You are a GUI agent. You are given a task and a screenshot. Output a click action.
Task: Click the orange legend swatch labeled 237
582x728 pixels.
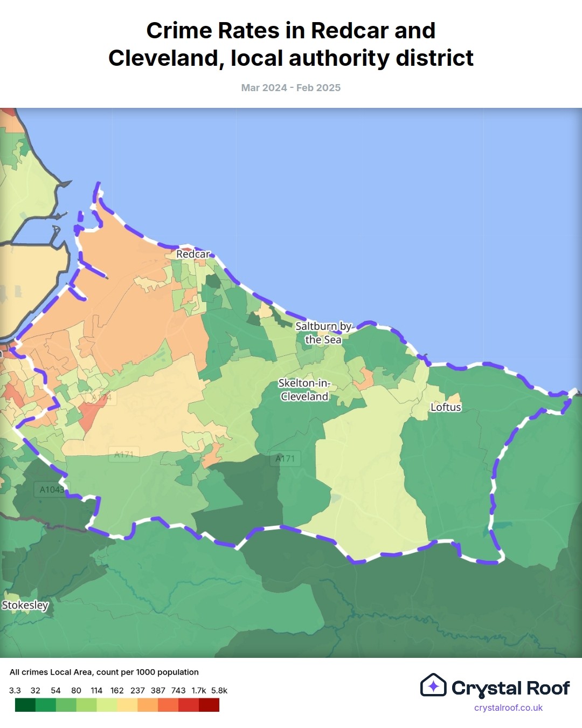pyautogui.click(x=148, y=705)
